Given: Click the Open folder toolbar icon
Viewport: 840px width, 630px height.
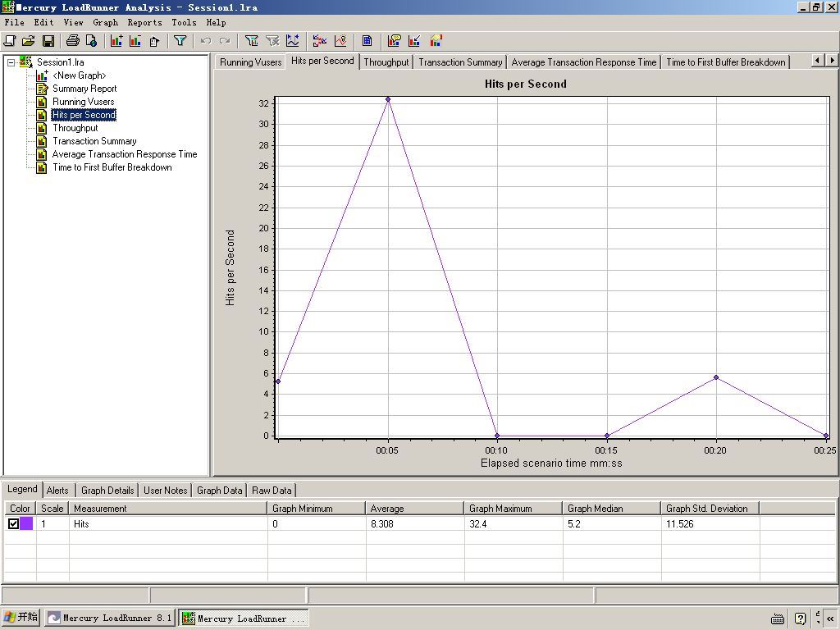Looking at the screenshot, I should tap(29, 41).
